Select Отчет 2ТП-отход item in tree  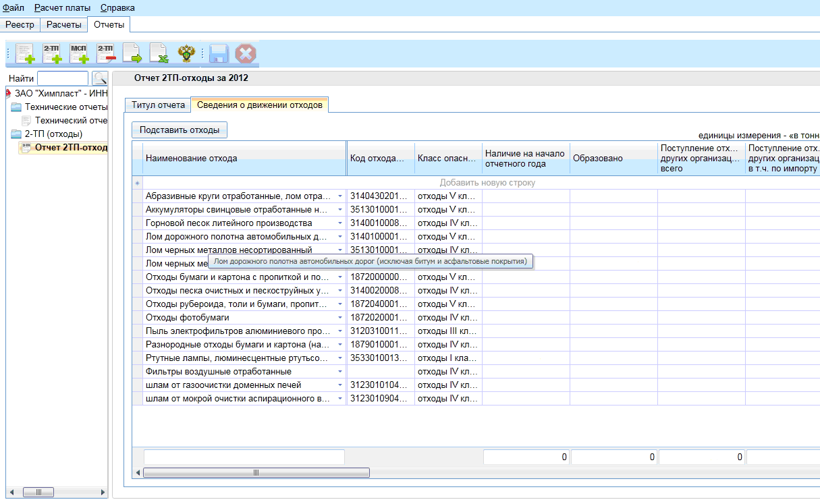(x=72, y=147)
